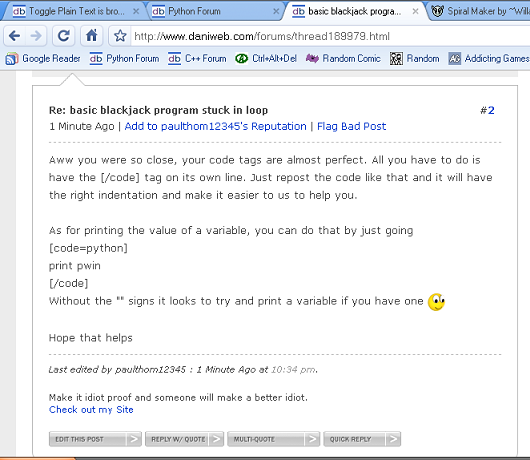Click Reply w/ Quote button
This screenshot has height=460, width=530.
(184, 439)
